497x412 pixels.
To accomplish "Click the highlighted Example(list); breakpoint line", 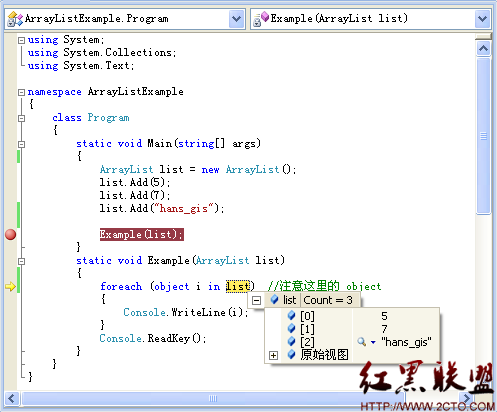I will click(141, 234).
